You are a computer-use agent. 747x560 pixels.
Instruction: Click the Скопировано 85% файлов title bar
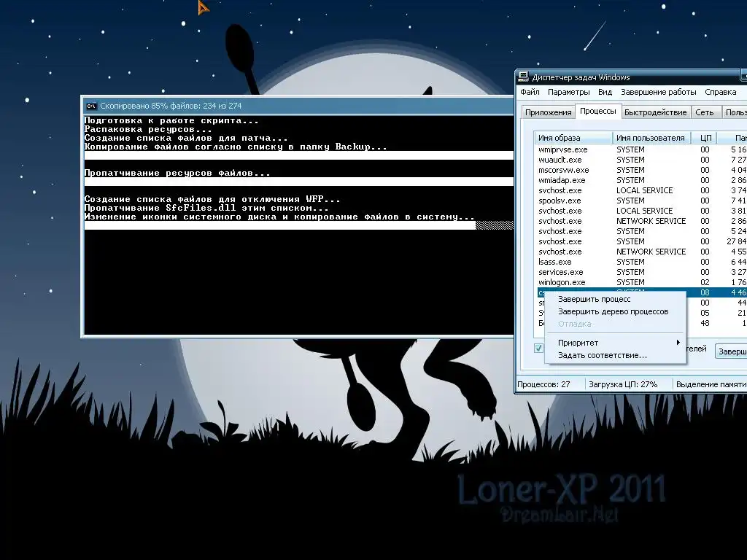pos(298,106)
